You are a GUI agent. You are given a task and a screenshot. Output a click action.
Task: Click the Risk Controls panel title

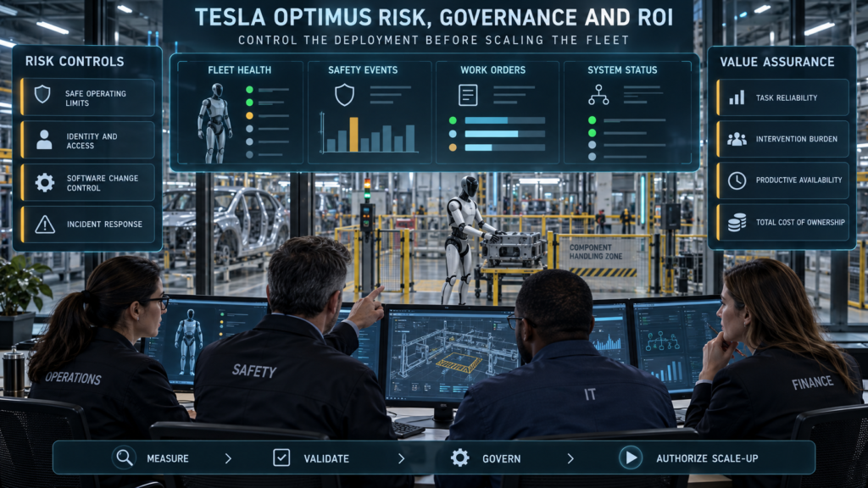[75, 61]
